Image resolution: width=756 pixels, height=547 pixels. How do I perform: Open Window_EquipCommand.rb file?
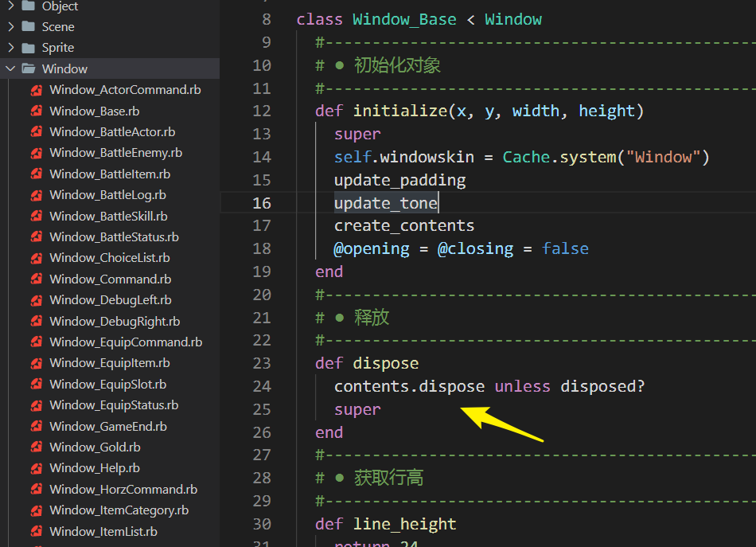(x=126, y=342)
